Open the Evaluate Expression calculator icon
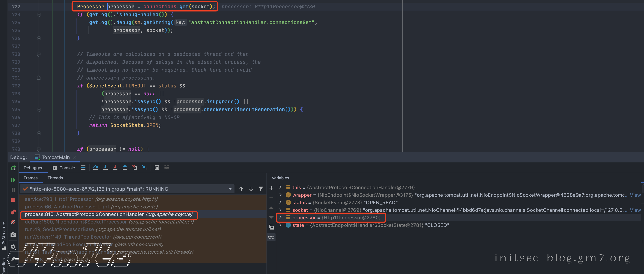Viewport: 644px width, 274px height. coord(157,167)
